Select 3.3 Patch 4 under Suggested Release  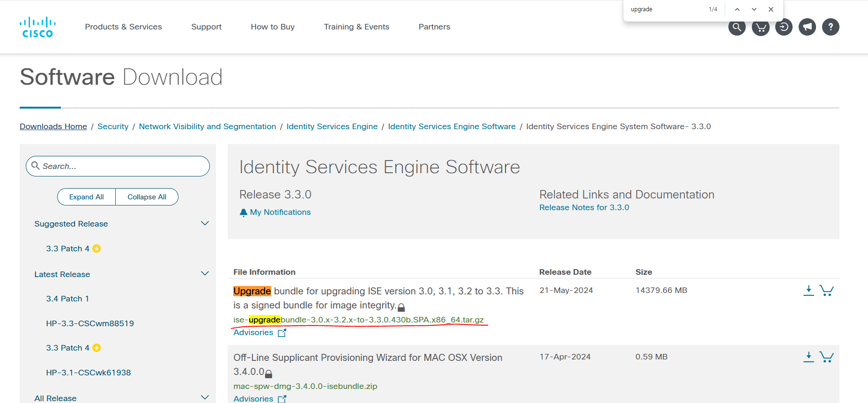pyautogui.click(x=67, y=249)
